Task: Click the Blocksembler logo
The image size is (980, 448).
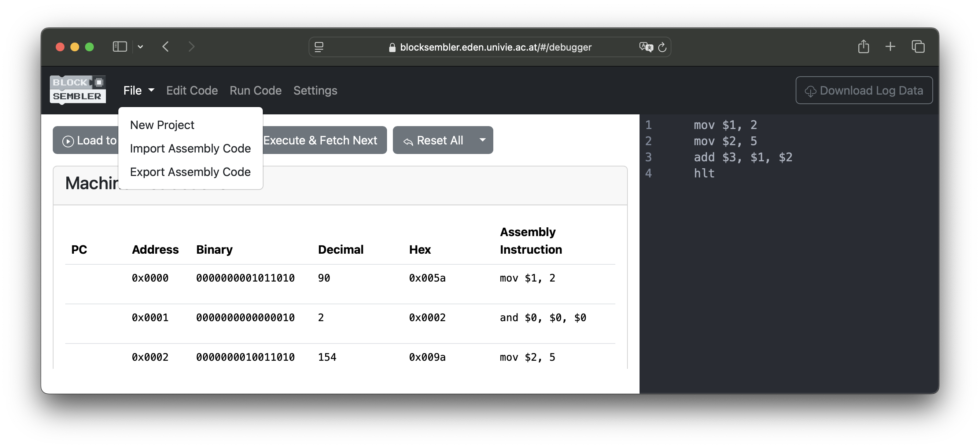Action: click(x=78, y=90)
